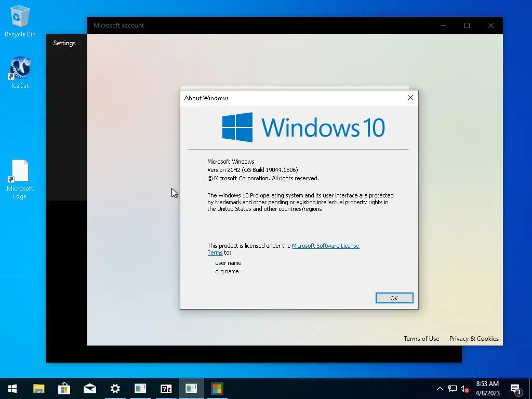Click the Windows 10 logo
Screen dimensions: 532x399
(x=303, y=127)
